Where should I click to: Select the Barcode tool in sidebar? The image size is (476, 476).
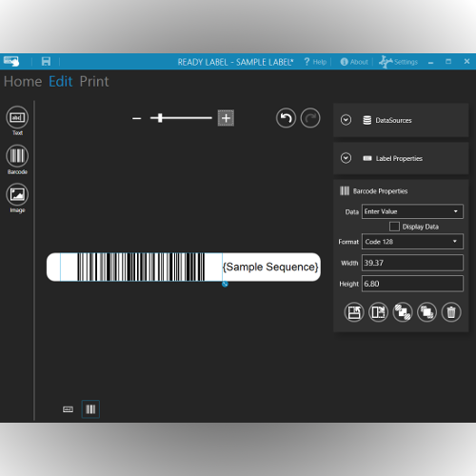point(17,156)
